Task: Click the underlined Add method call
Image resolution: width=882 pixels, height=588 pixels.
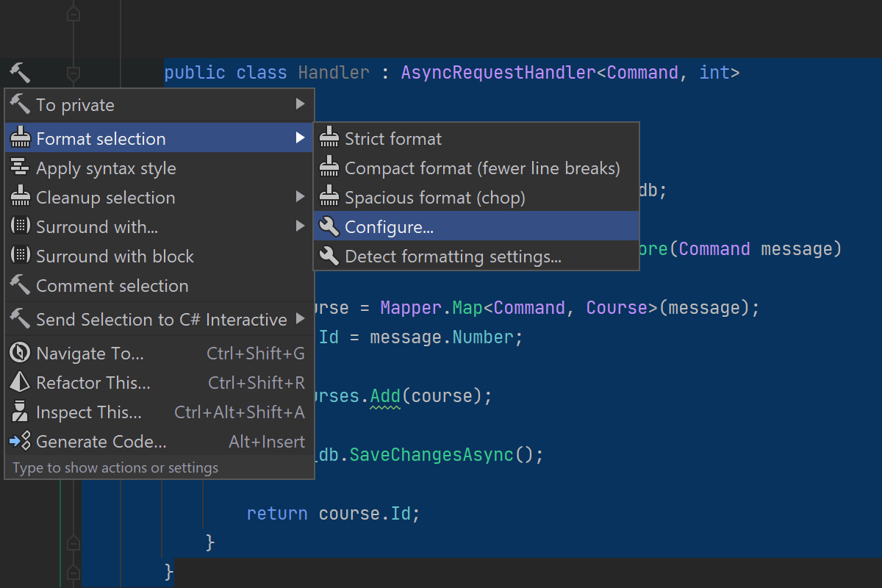Action: click(x=385, y=397)
